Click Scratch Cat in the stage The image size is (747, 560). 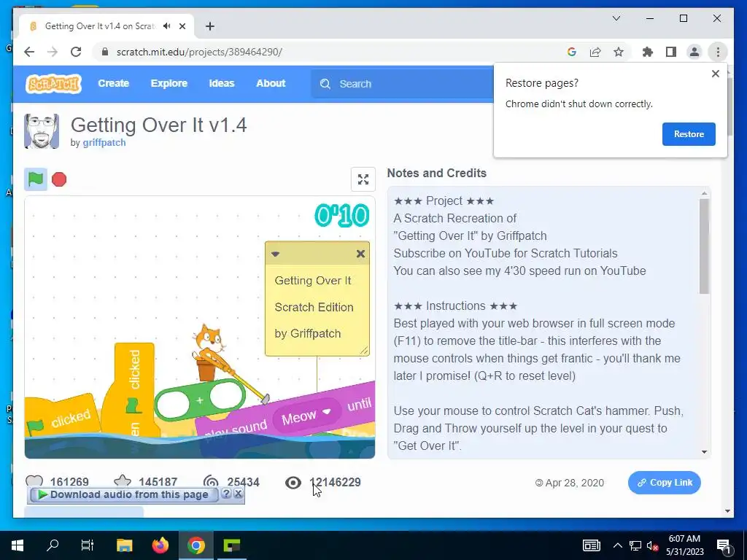click(208, 352)
